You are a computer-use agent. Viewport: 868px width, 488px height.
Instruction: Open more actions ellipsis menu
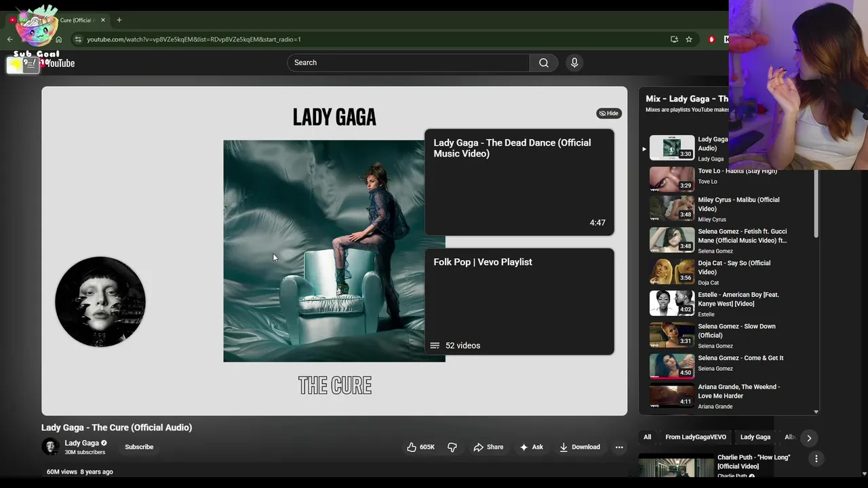[619, 447]
